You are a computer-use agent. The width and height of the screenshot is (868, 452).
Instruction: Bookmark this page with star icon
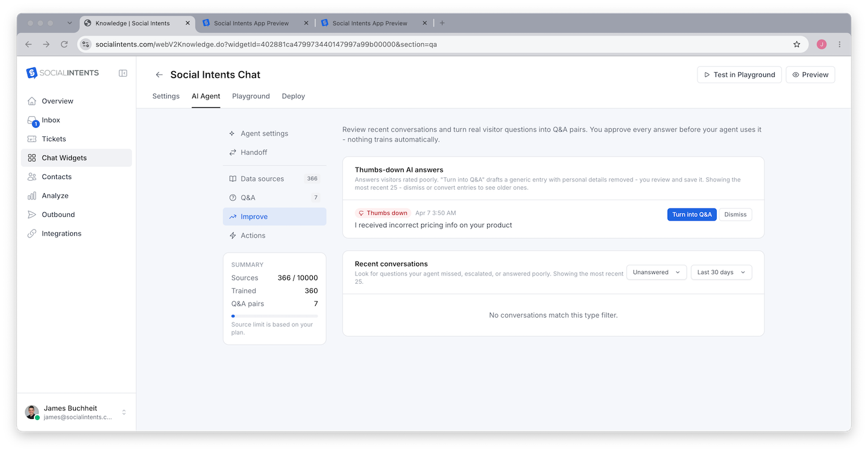click(x=797, y=44)
